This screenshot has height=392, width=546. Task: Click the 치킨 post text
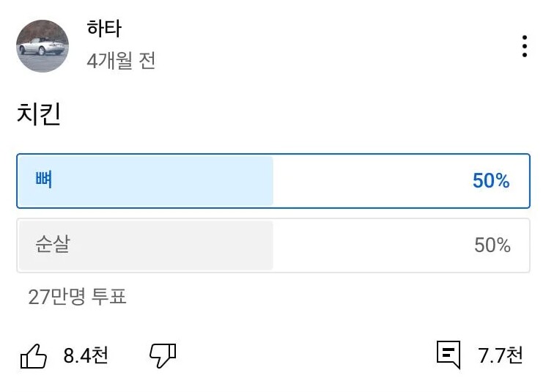pos(38,115)
